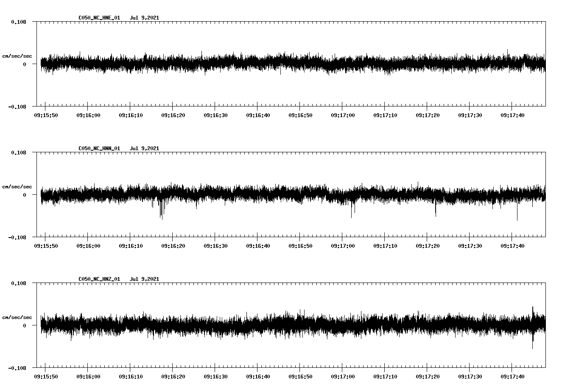This screenshot has width=576, height=392.
Task: Click the 0.108 upper limit of HNE plot
Action: [19, 22]
